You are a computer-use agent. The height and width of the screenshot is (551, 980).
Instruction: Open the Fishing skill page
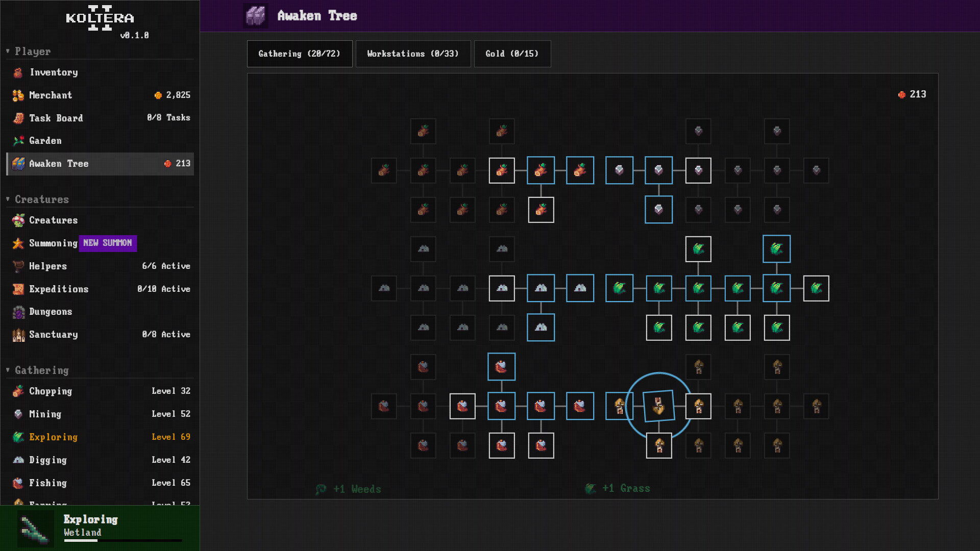tap(47, 483)
